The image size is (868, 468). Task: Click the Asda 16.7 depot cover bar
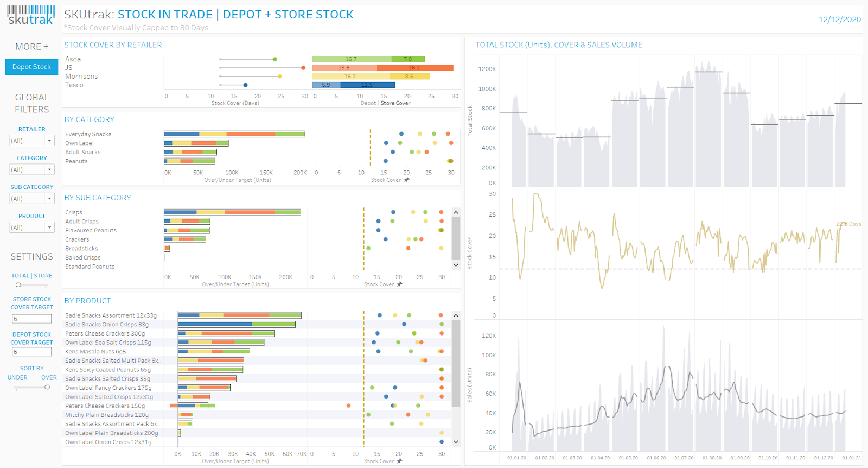tap(352, 59)
